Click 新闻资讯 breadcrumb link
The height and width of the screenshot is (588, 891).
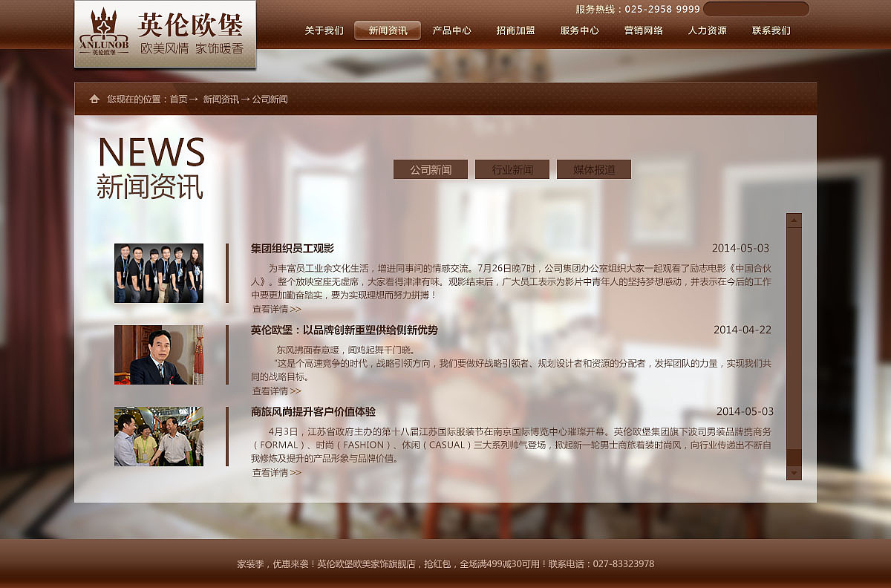(221, 99)
